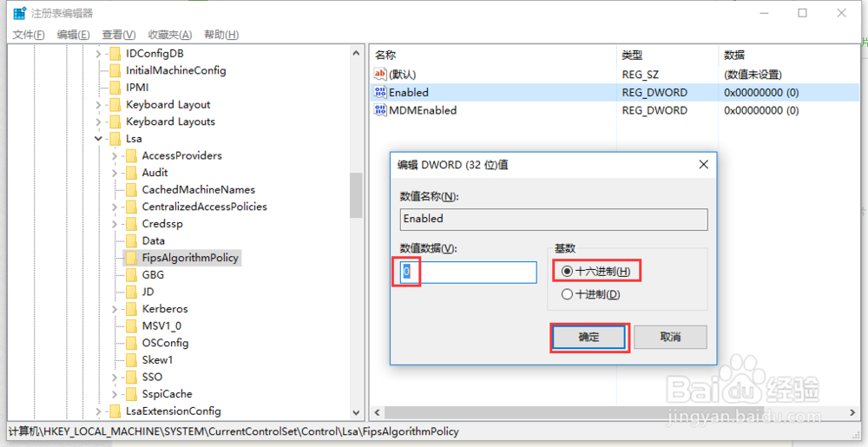Expand the IDConfigDB tree node
Image resolution: width=868 pixels, height=447 pixels.
point(99,54)
